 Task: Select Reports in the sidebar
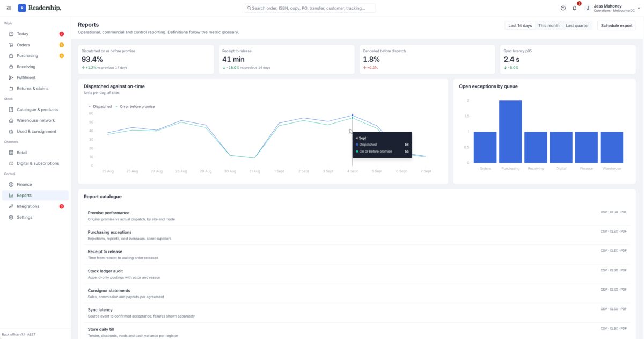pyautogui.click(x=35, y=196)
